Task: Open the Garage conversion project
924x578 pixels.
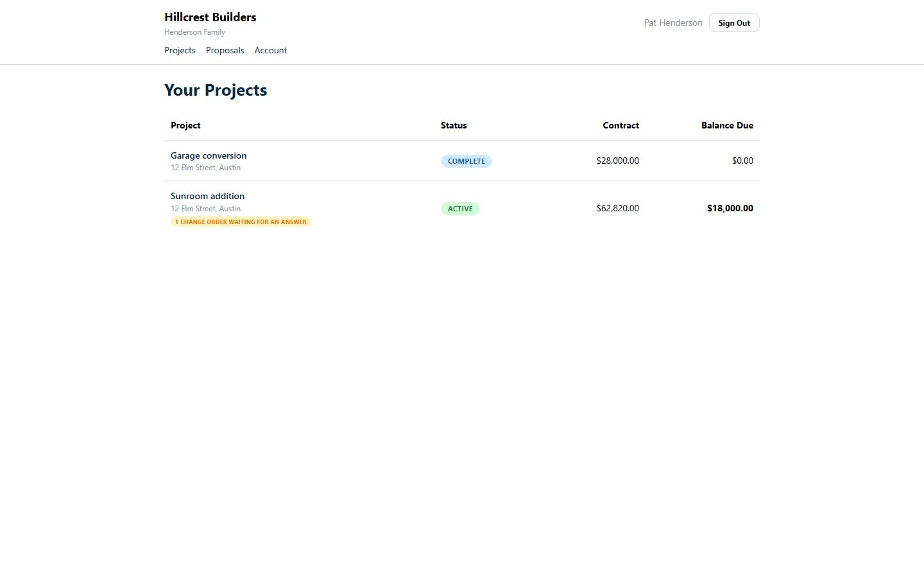Action: pyautogui.click(x=209, y=155)
